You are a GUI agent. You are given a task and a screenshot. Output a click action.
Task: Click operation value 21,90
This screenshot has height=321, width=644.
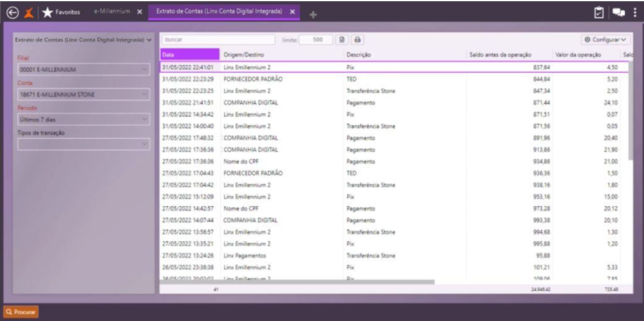(611, 149)
